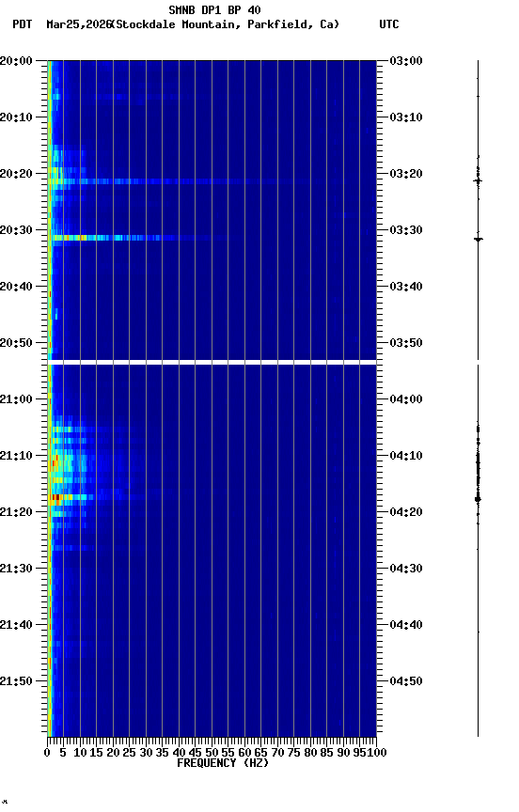Click the '21:50' PDT time label

(16, 682)
